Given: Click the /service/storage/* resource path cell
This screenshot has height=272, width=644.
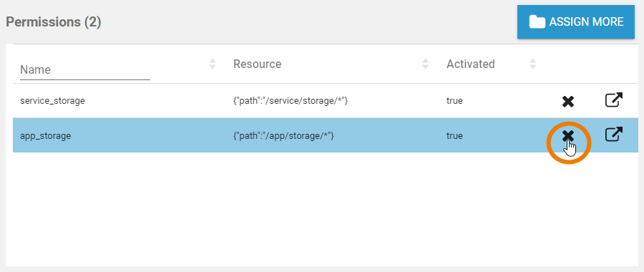Looking at the screenshot, I should pyautogui.click(x=291, y=101).
